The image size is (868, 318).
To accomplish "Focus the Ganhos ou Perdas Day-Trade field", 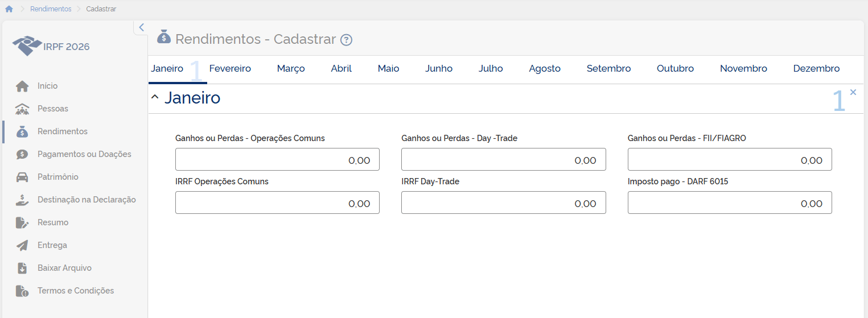I will [x=503, y=160].
